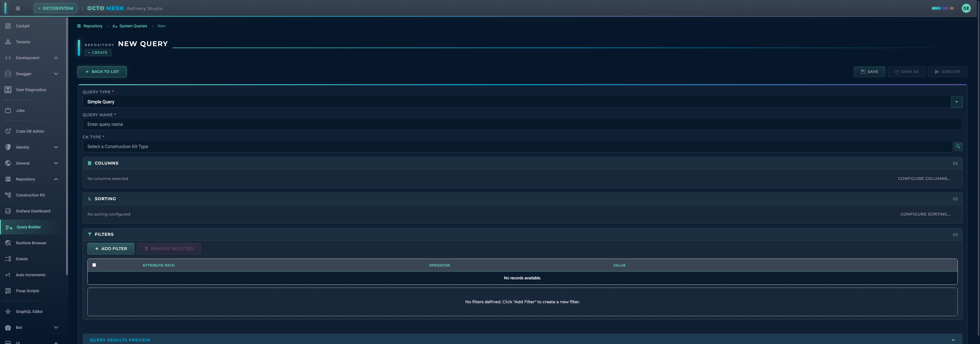Image resolution: width=980 pixels, height=344 pixels.
Task: Collapse the Repository sidebar section
Action: point(56,179)
